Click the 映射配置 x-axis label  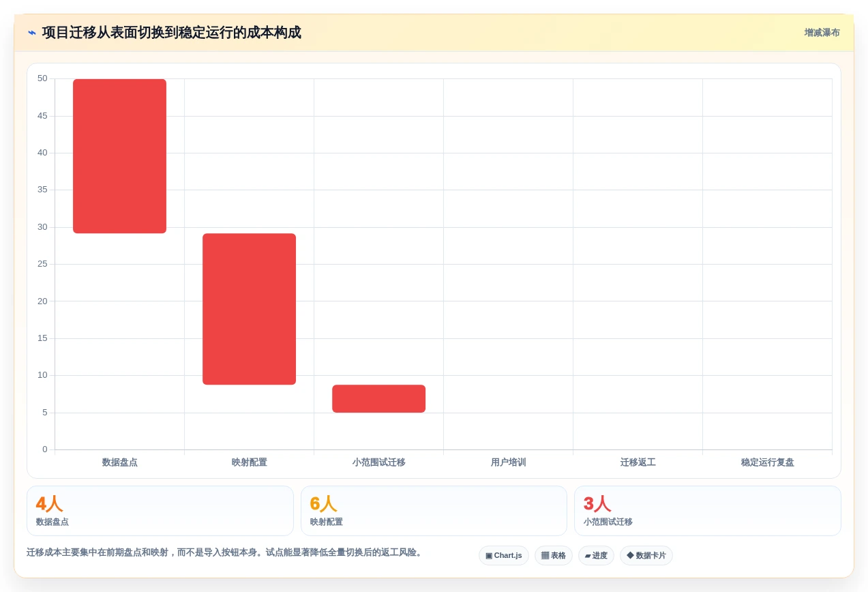tap(249, 462)
